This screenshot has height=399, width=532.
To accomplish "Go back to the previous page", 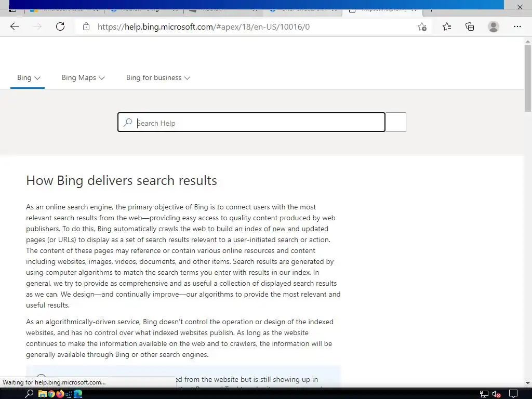I will (14, 26).
